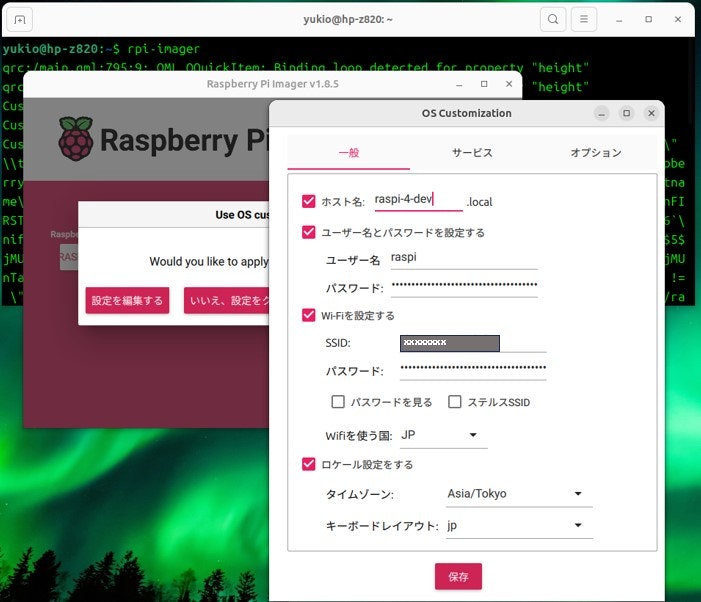
Task: Open the キーボードレイアウト jp dropdown
Action: [x=519, y=526]
